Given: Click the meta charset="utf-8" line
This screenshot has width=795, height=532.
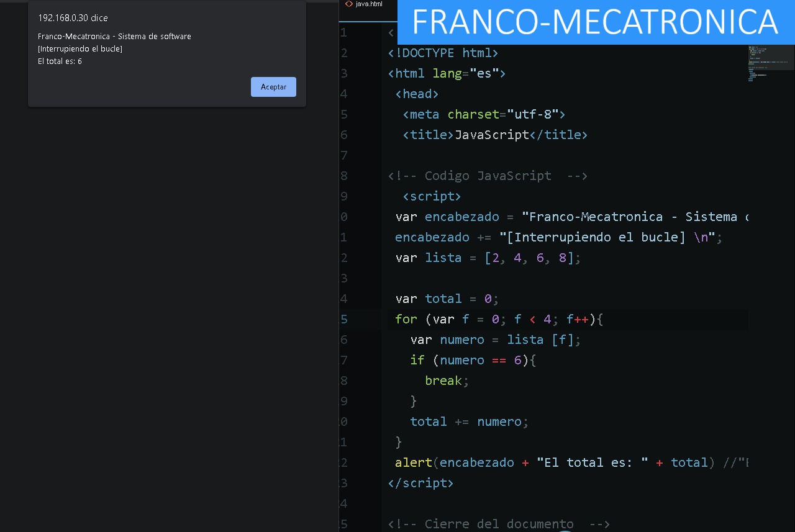Looking at the screenshot, I should coord(484,114).
